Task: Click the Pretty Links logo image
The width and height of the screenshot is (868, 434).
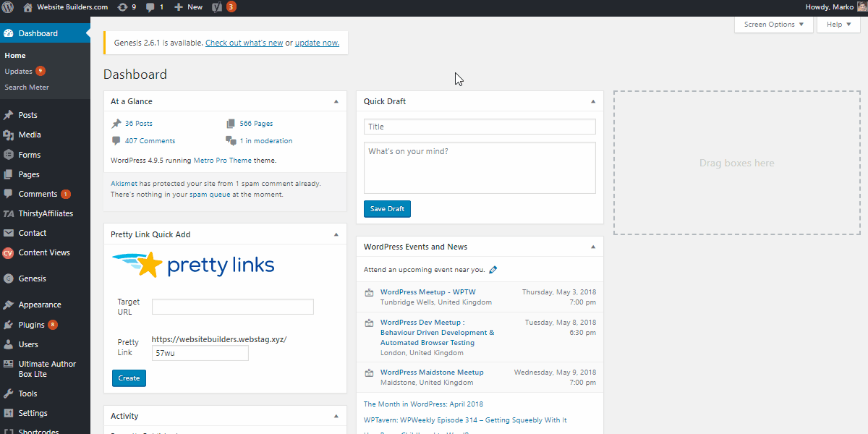Action: click(x=193, y=265)
